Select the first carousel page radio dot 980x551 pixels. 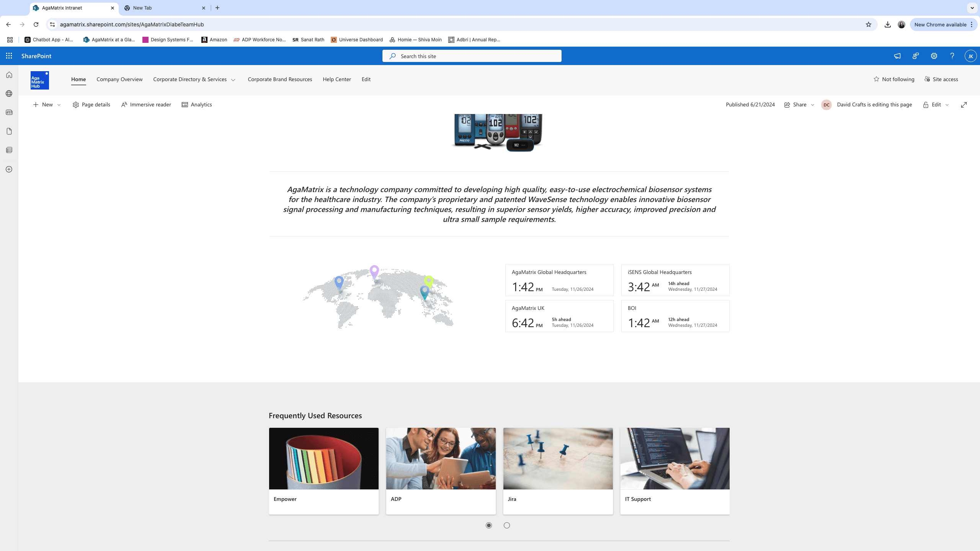pos(489,525)
